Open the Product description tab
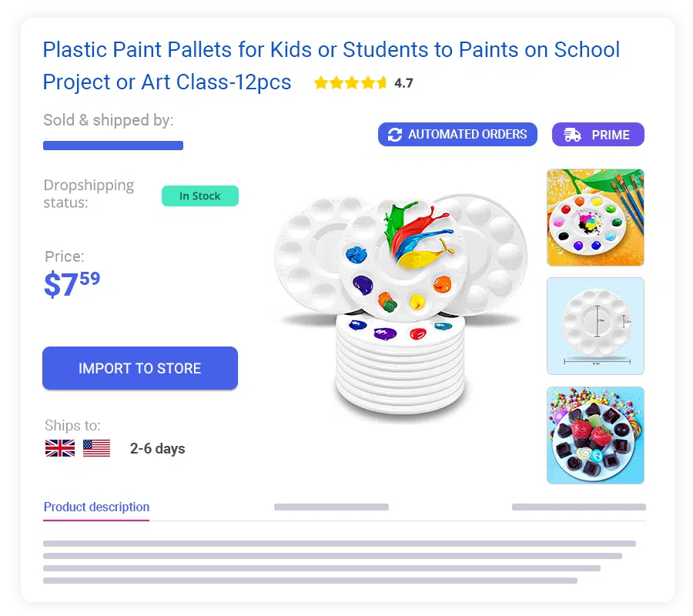This screenshot has width=693, height=616. pyautogui.click(x=96, y=507)
